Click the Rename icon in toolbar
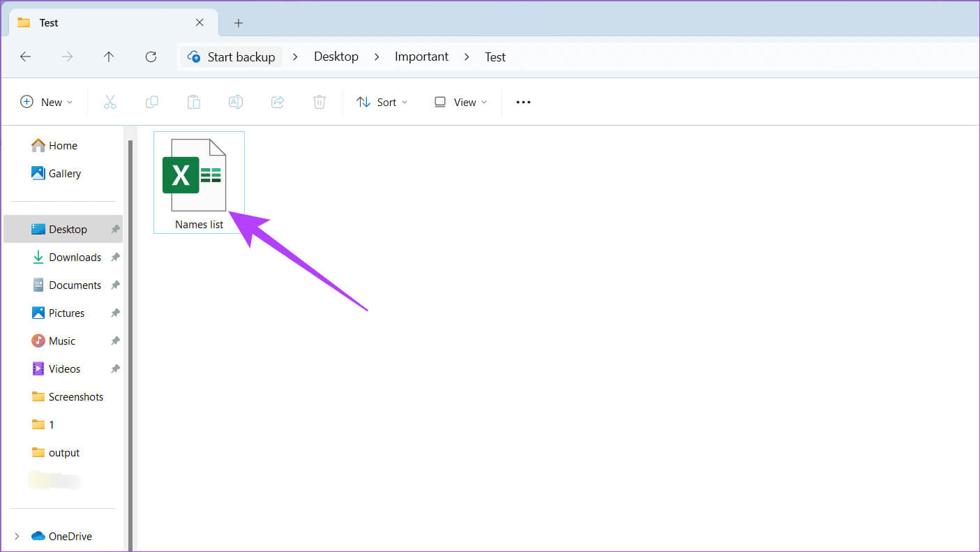 click(x=236, y=102)
